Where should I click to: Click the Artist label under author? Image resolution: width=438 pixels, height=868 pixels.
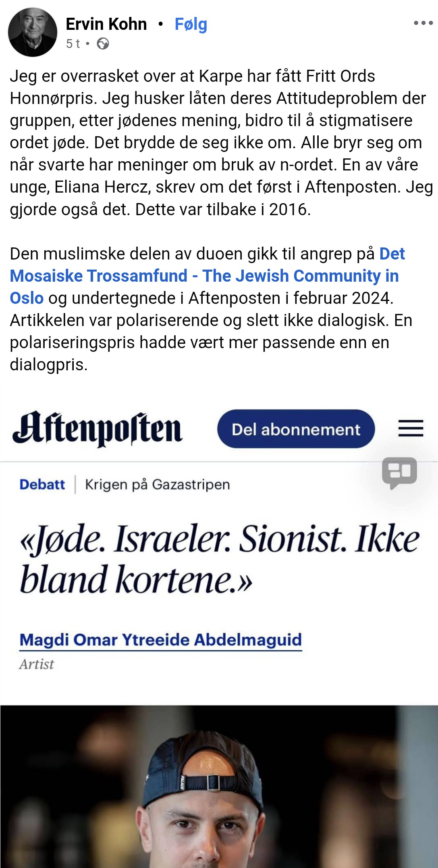click(36, 664)
